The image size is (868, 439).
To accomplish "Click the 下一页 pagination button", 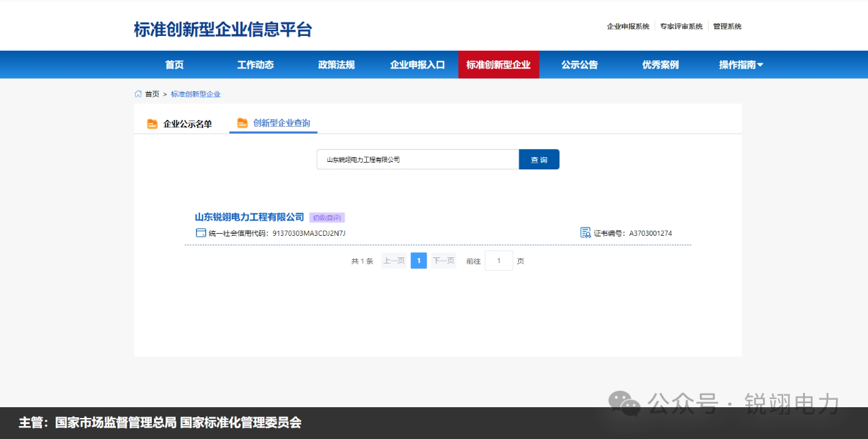I will [x=443, y=261].
